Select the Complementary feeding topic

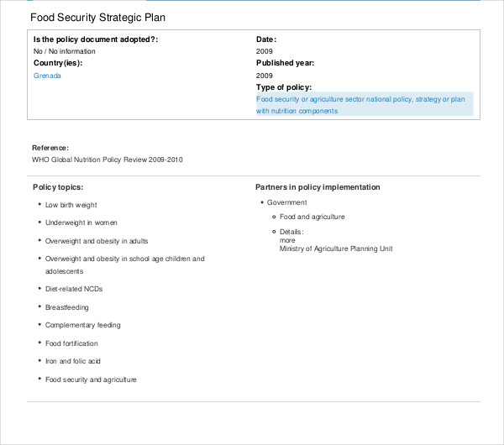tap(83, 325)
